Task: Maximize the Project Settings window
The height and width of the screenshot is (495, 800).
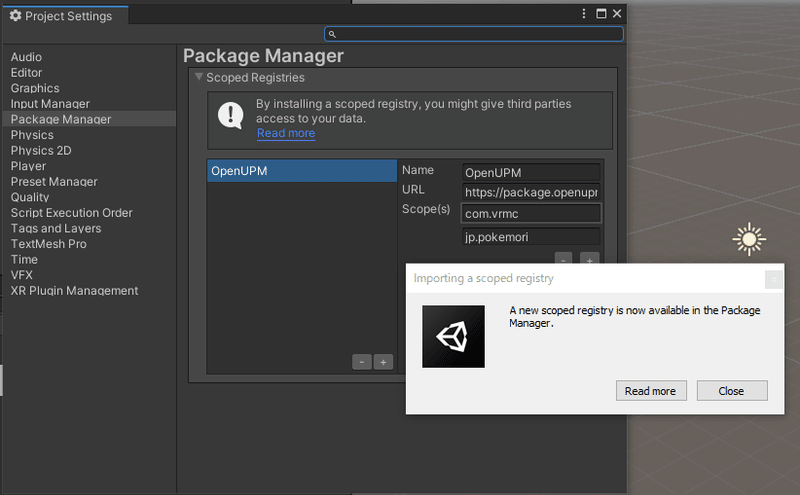Action: (x=601, y=14)
